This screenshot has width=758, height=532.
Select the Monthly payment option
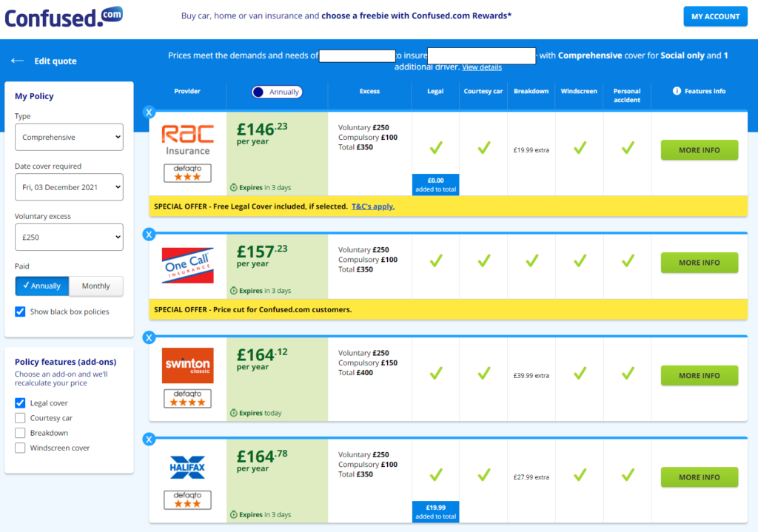[95, 286]
